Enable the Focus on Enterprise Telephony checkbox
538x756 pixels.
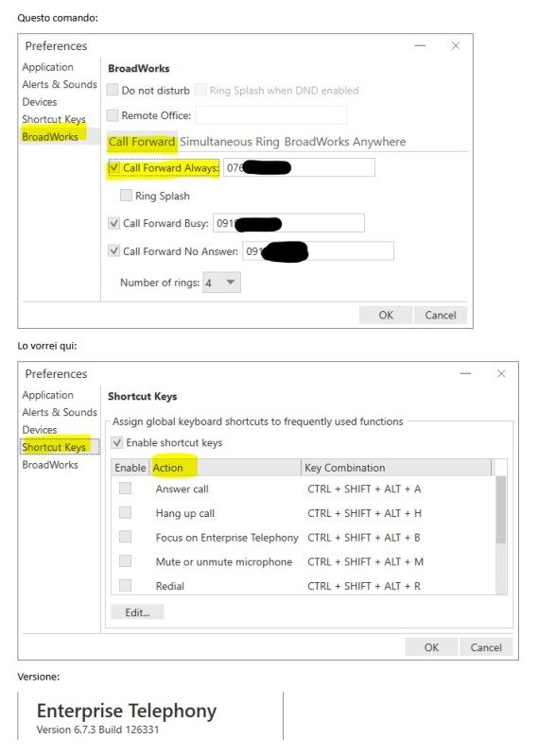[126, 536]
